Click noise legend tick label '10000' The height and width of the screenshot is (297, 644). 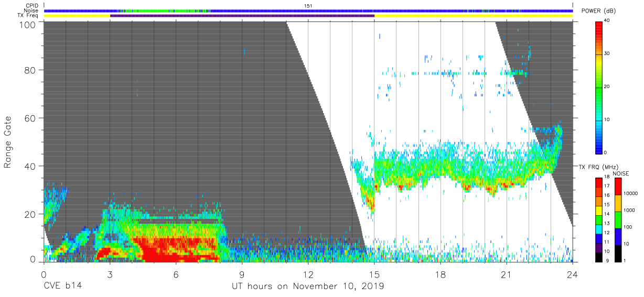click(x=631, y=193)
